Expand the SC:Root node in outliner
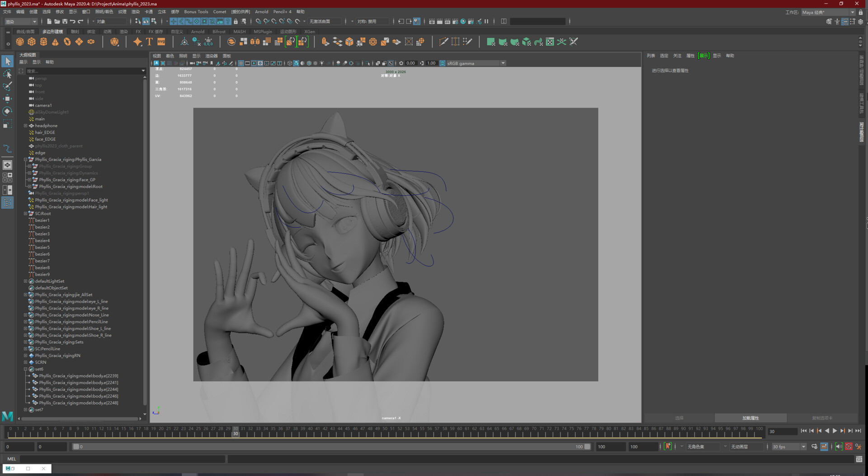 tap(26, 214)
